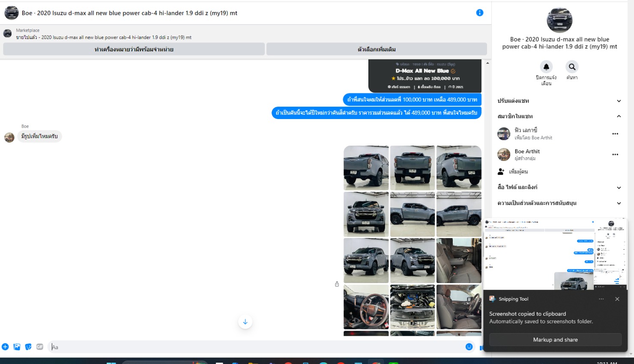Image resolution: width=634 pixels, height=364 pixels.
Task: Expand ความเป็นส่วนตัวและการสนับสนุน section
Action: click(x=619, y=203)
